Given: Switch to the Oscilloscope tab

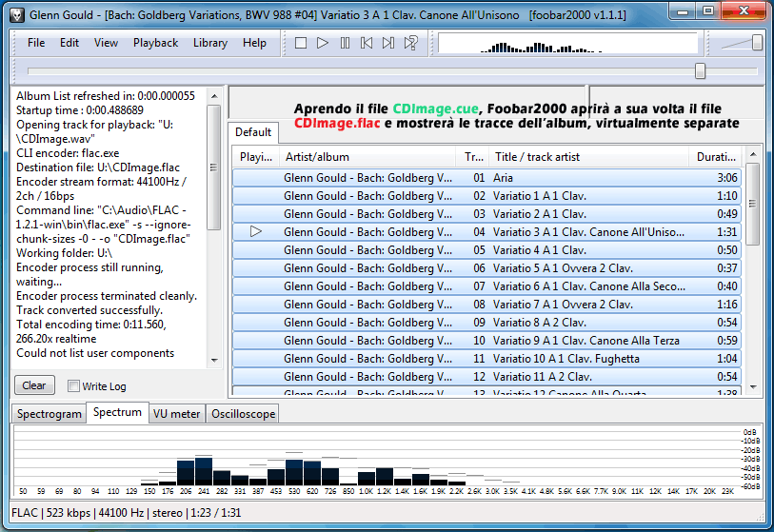Looking at the screenshot, I should pyautogui.click(x=243, y=414).
